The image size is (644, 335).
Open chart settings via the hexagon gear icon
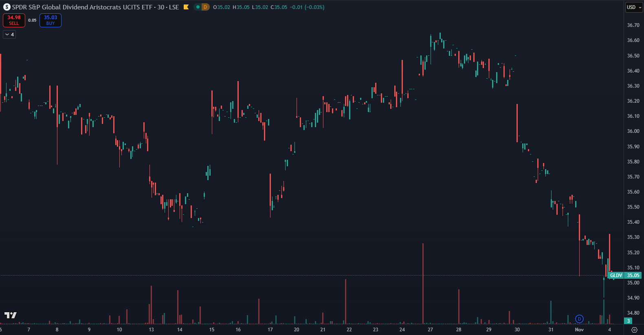634,330
